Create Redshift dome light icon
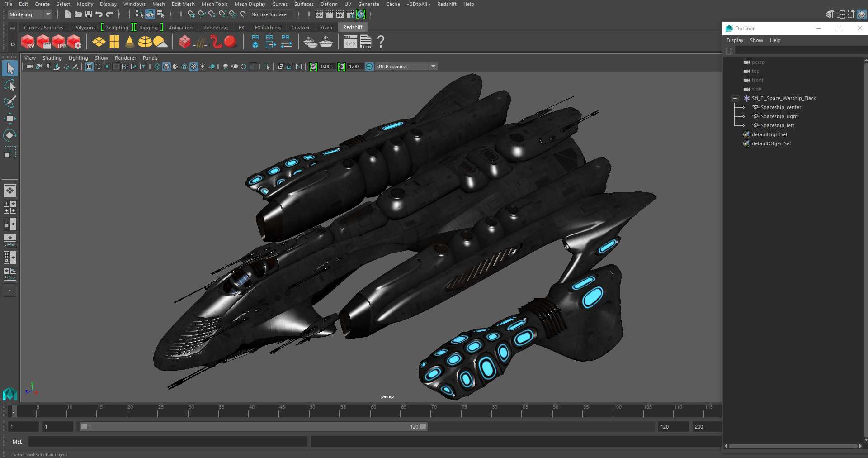 click(x=145, y=42)
